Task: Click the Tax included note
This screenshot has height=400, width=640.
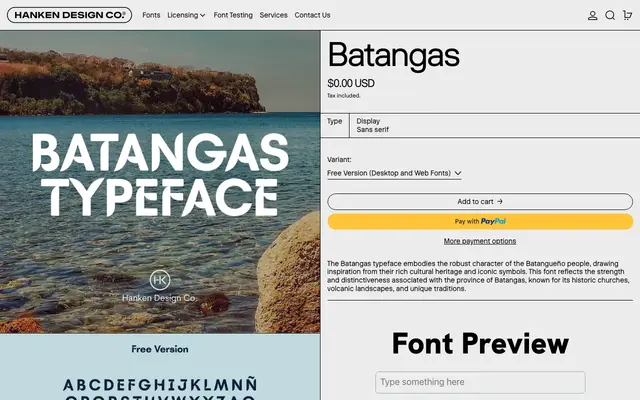Action: point(344,96)
